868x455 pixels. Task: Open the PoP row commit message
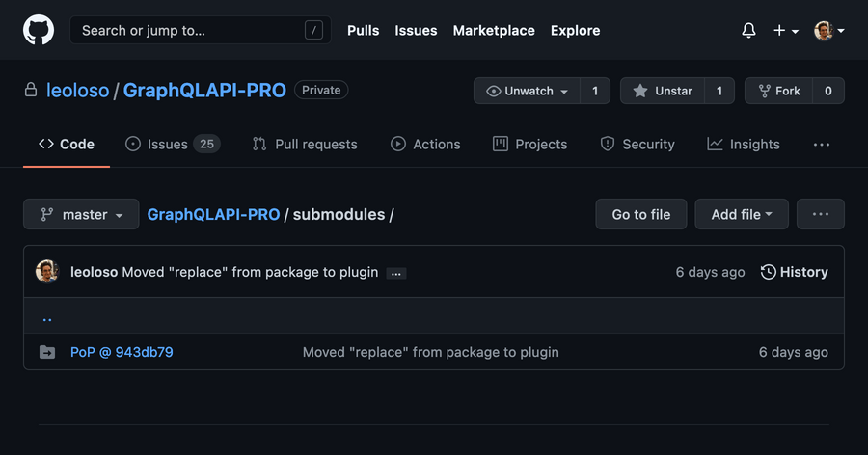(x=431, y=352)
